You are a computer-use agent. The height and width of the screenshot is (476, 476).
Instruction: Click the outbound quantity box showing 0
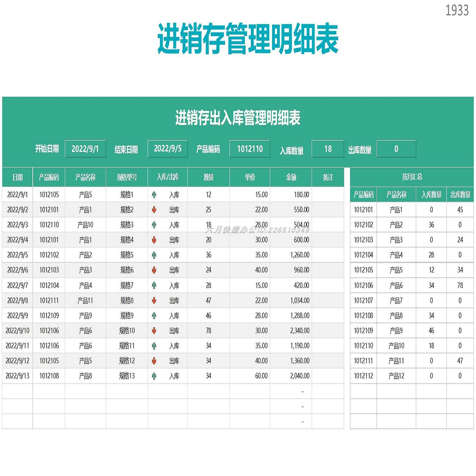click(x=396, y=149)
